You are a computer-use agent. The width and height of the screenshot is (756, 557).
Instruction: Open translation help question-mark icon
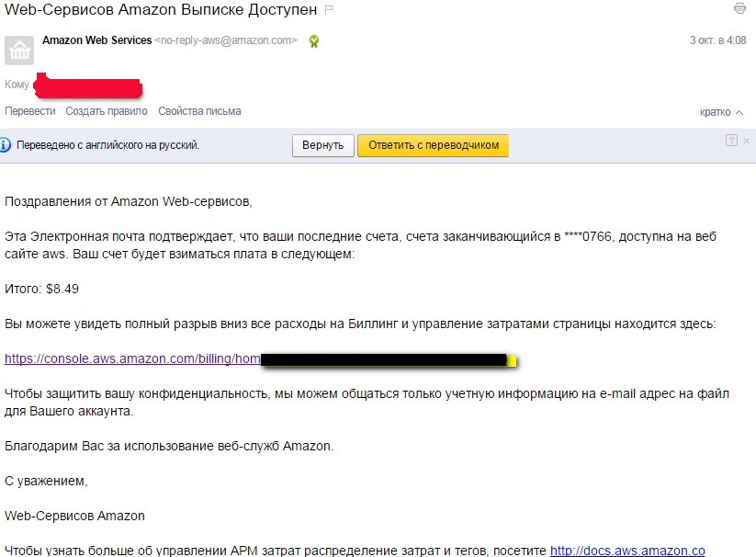pyautogui.click(x=731, y=141)
